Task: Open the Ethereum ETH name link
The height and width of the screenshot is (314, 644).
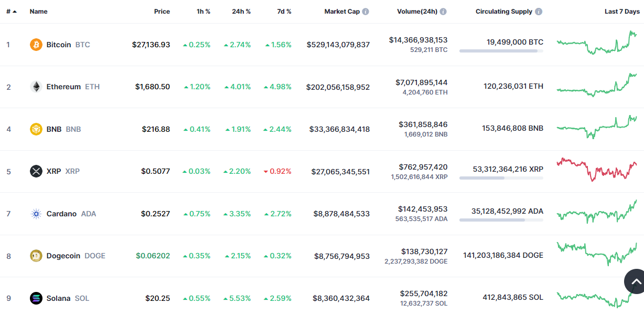Action: click(73, 87)
